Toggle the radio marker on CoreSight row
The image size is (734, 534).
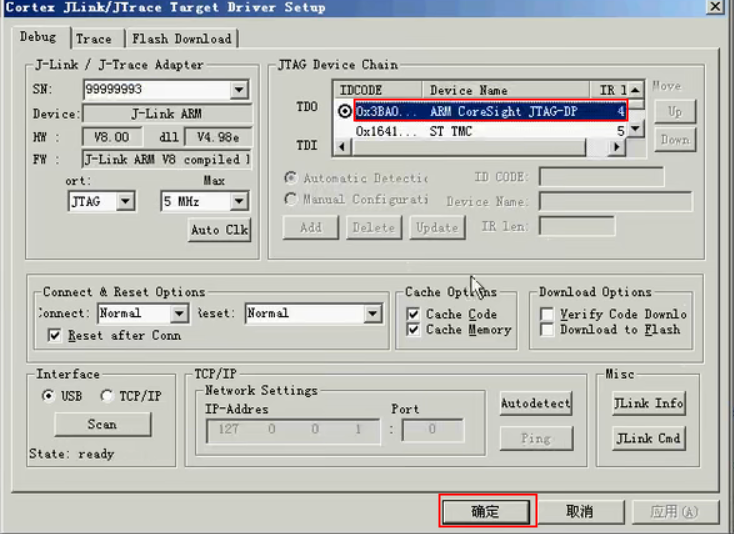(345, 111)
